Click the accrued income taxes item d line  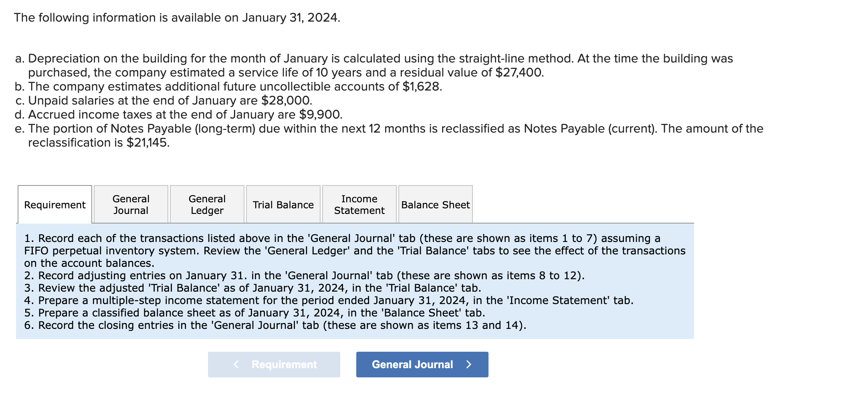(x=178, y=115)
